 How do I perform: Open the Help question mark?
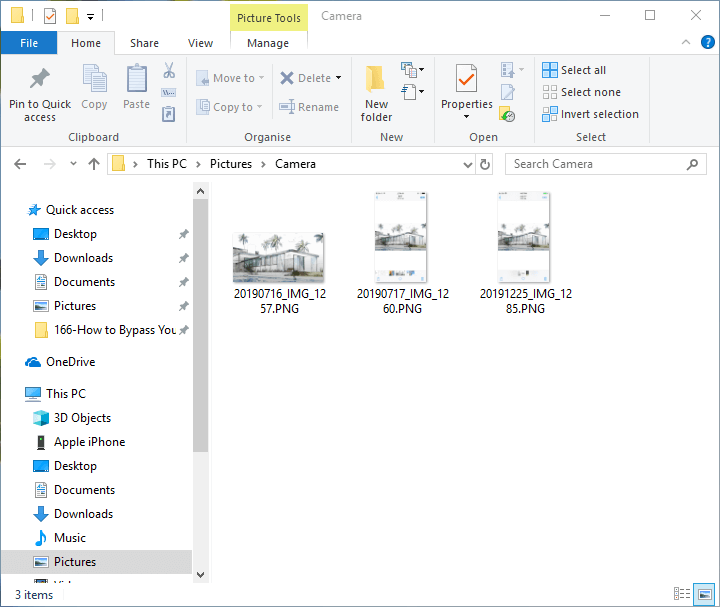(708, 42)
